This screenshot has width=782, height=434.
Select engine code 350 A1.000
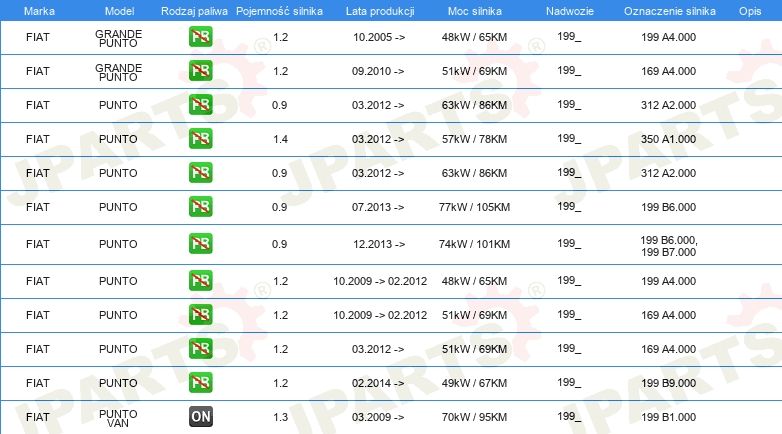click(x=668, y=139)
